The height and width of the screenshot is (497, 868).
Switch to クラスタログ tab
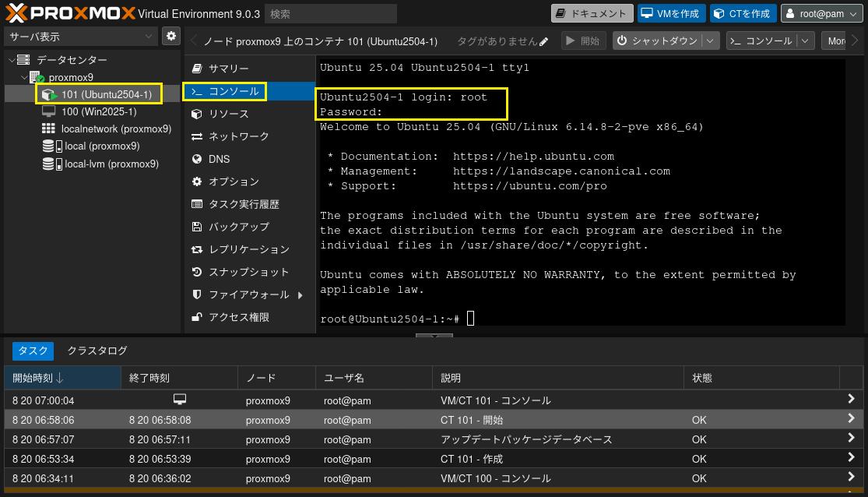pyautogui.click(x=97, y=351)
